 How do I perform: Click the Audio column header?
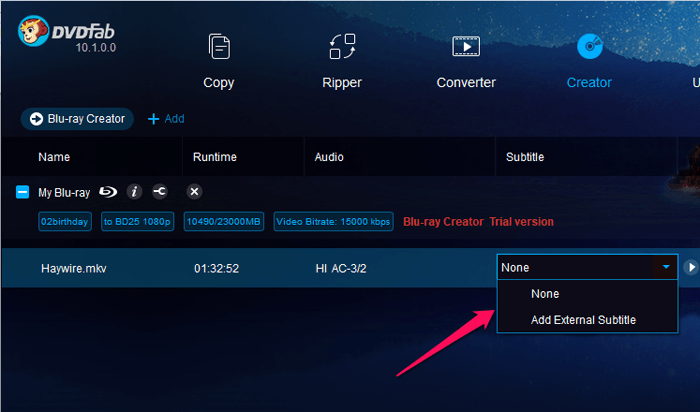click(x=329, y=157)
